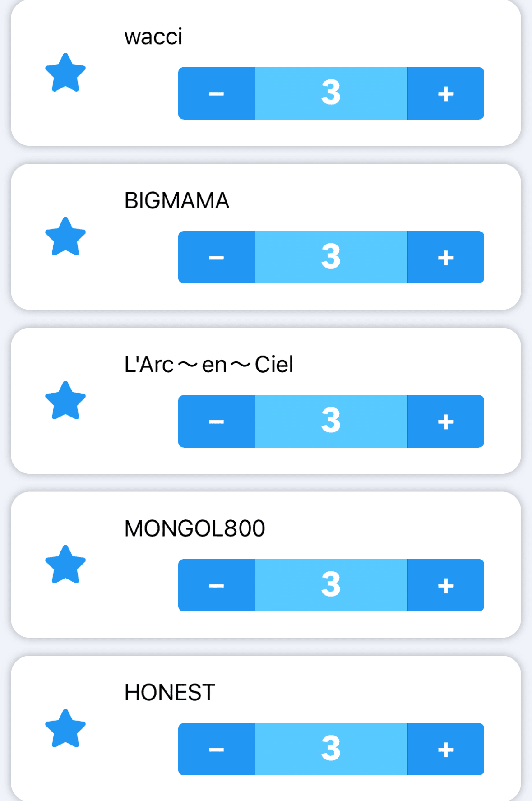Lower the L'Arc～en～Ciel count by one
This screenshot has width=532, height=801.
tap(217, 421)
